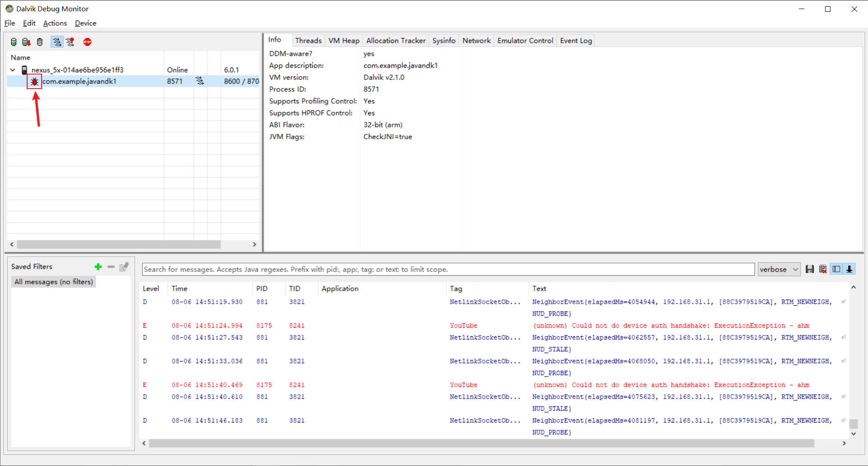Toggle the Update Threads toolbar button
Screen dimensions: 868x466
(57, 42)
